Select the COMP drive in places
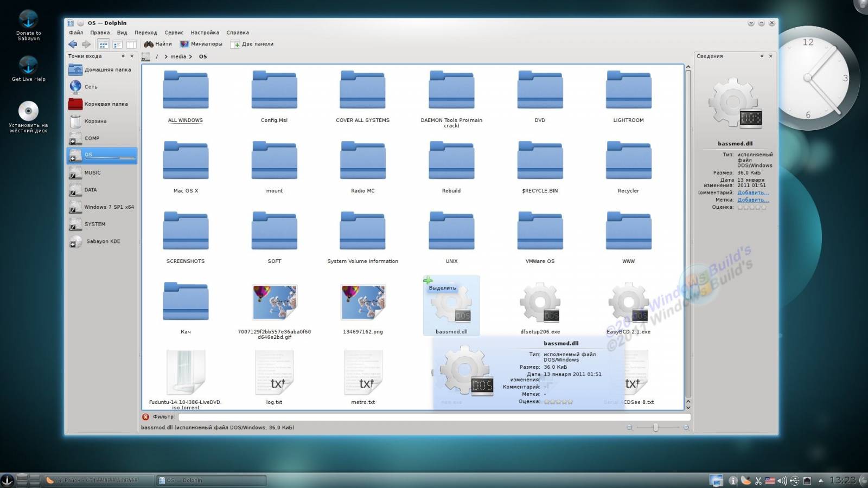This screenshot has height=488, width=868. click(102, 138)
